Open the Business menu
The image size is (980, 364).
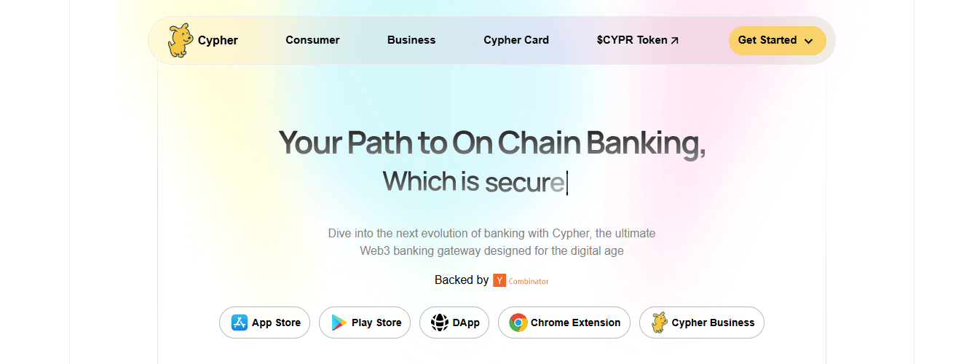tap(411, 40)
